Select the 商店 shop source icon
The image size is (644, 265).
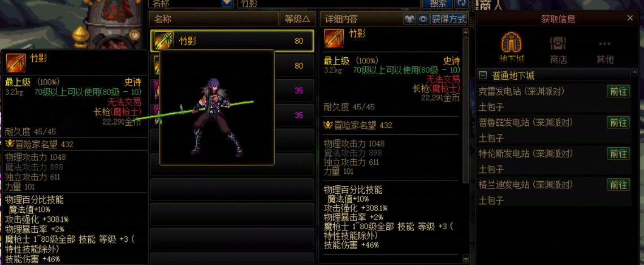click(557, 44)
